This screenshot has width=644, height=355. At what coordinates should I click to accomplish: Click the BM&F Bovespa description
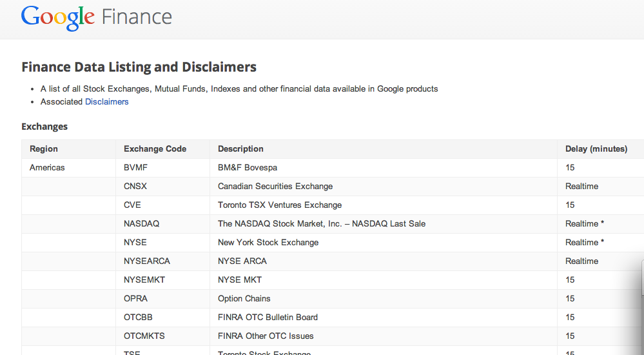247,168
